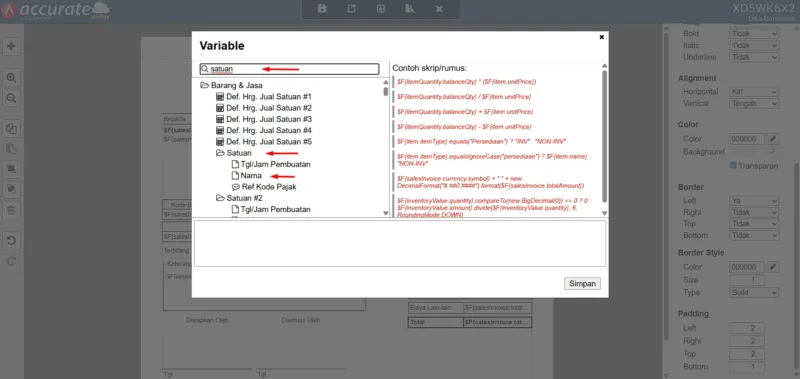Image resolution: width=800 pixels, height=379 pixels.
Task: Click the save icon in top toolbar
Action: [x=322, y=9]
